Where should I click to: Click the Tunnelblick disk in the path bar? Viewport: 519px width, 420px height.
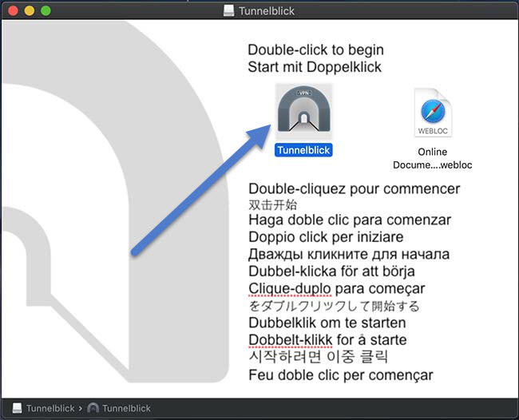tap(44, 408)
